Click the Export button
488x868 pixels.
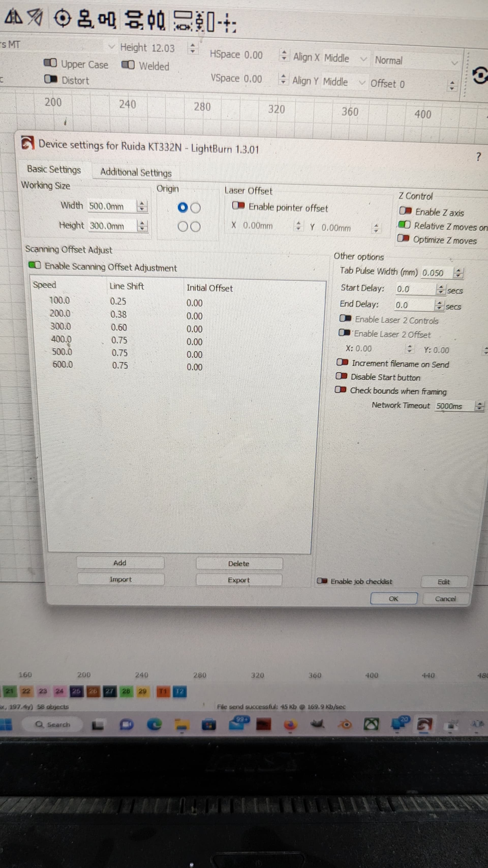[239, 580]
